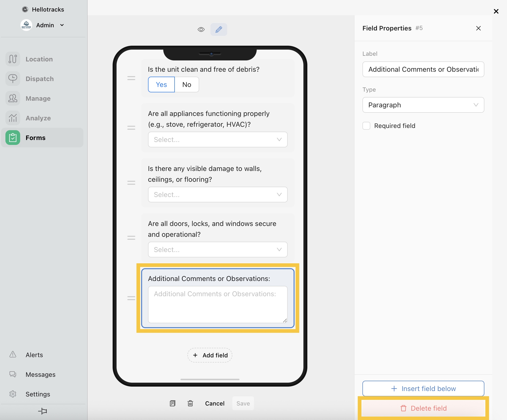
Task: Click the document template icon beside trash
Action: pos(173,403)
